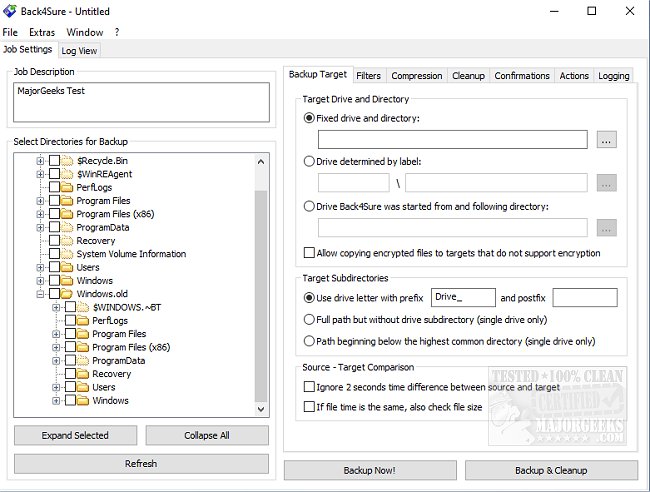Click the Back4Sure app icon in title bar
650x492 pixels.
tap(10, 11)
